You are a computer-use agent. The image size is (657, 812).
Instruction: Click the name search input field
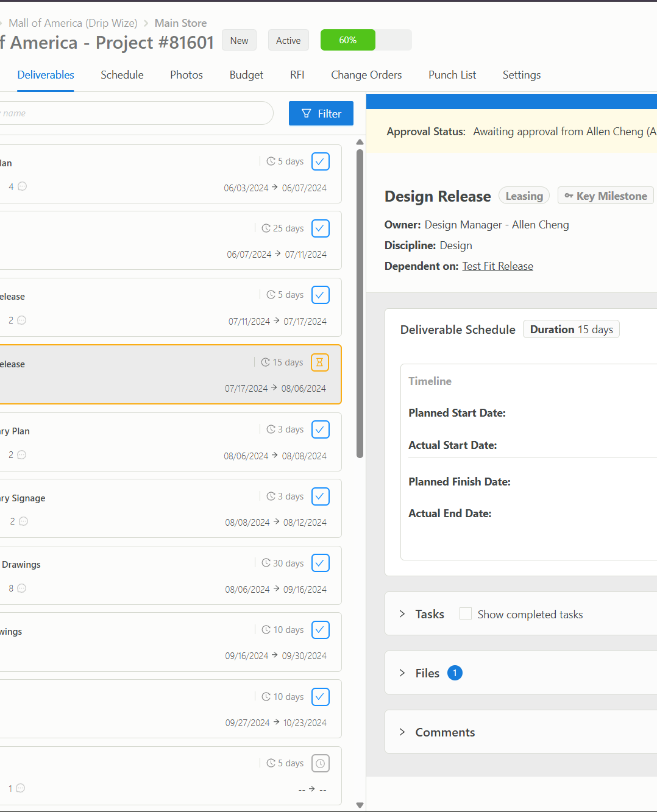tap(135, 113)
